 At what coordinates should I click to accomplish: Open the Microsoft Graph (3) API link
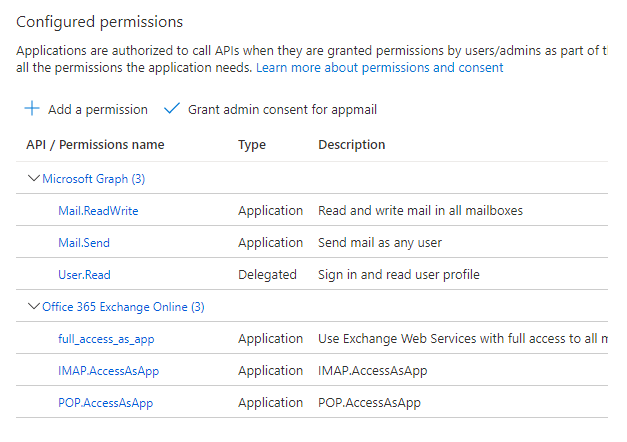pos(94,179)
